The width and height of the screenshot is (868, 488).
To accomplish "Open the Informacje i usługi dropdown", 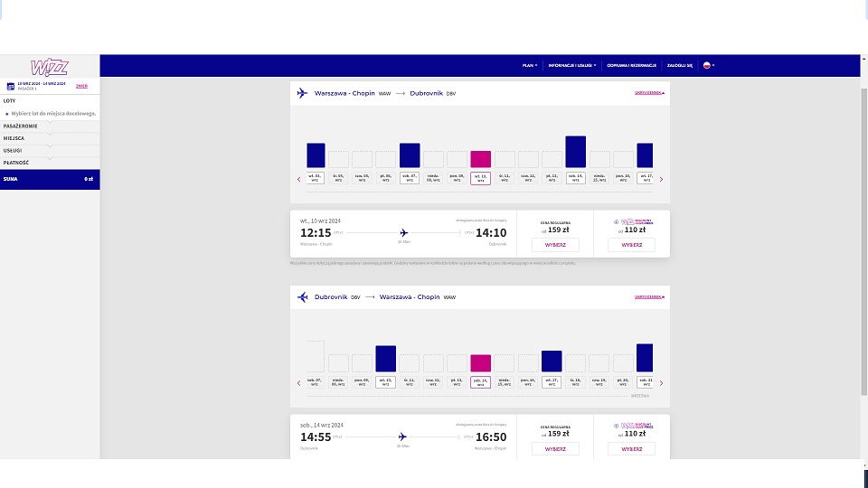I will click(x=572, y=65).
